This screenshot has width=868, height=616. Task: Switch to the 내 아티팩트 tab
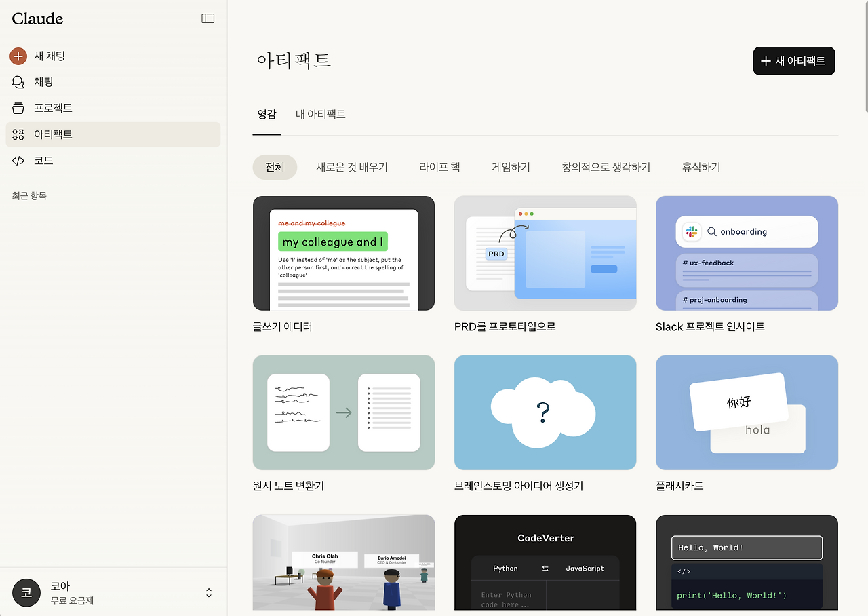pyautogui.click(x=321, y=114)
